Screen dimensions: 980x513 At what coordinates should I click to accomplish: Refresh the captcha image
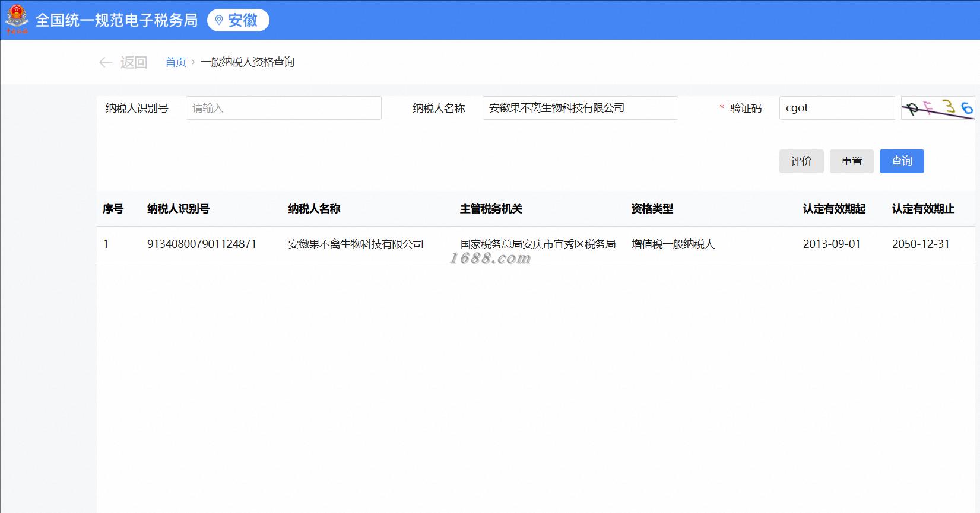pos(937,108)
